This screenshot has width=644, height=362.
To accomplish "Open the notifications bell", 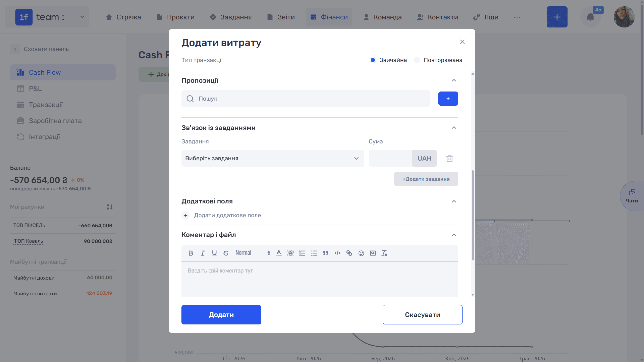I will [x=591, y=17].
